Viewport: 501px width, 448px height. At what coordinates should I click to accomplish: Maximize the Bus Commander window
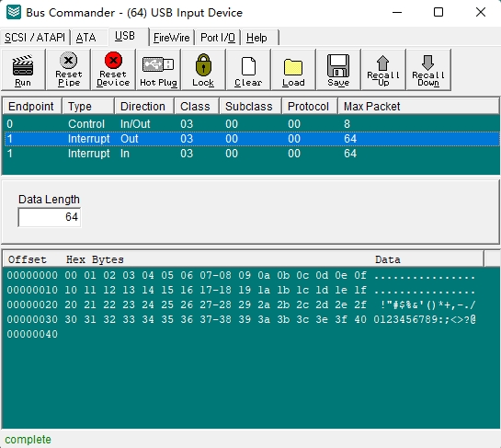(x=438, y=13)
